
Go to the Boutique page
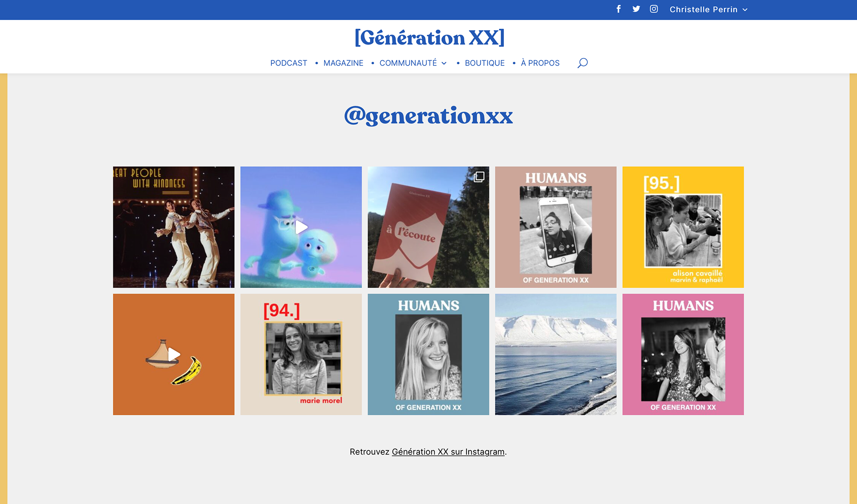pos(485,63)
